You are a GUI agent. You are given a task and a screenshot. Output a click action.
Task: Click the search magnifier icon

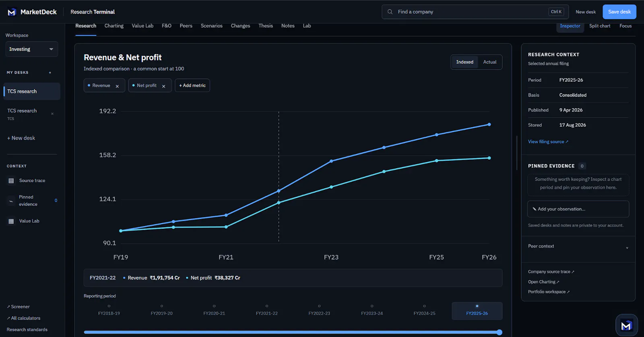390,12
